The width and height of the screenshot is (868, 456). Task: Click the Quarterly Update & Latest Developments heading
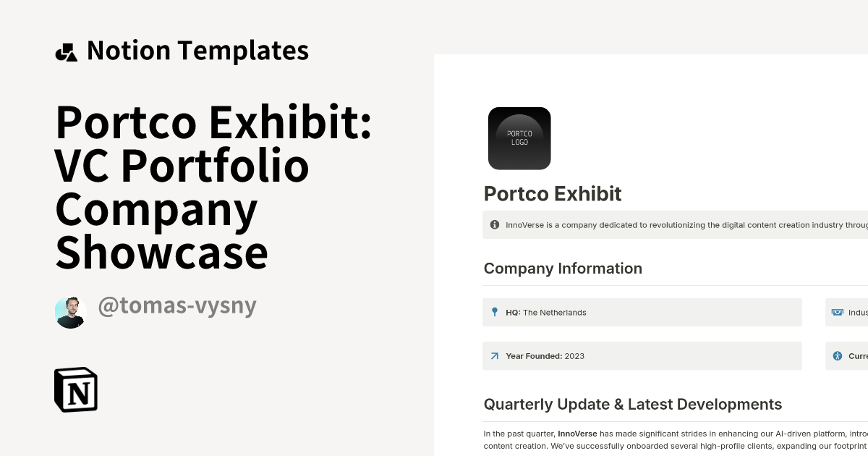click(x=633, y=404)
